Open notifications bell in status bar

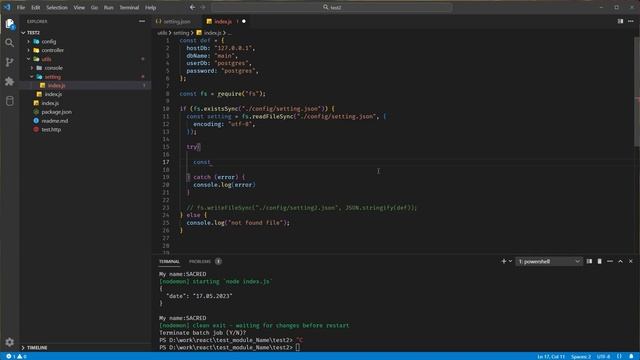[631, 356]
